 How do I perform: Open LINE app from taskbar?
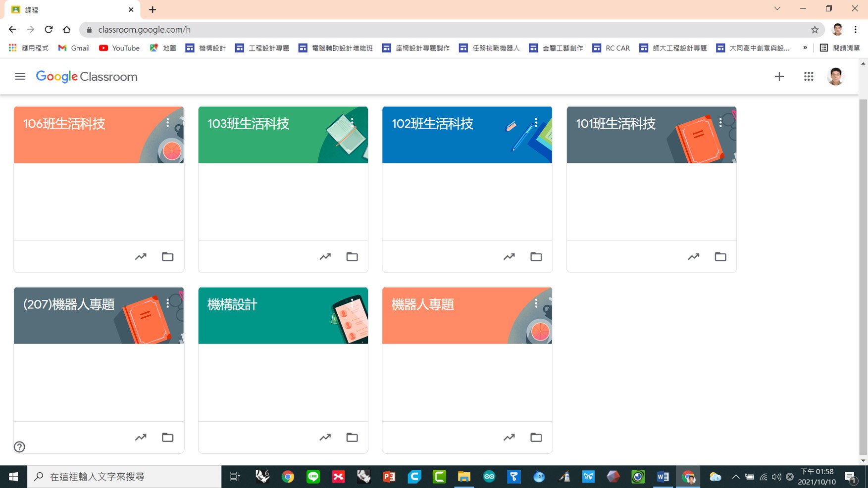(313, 477)
